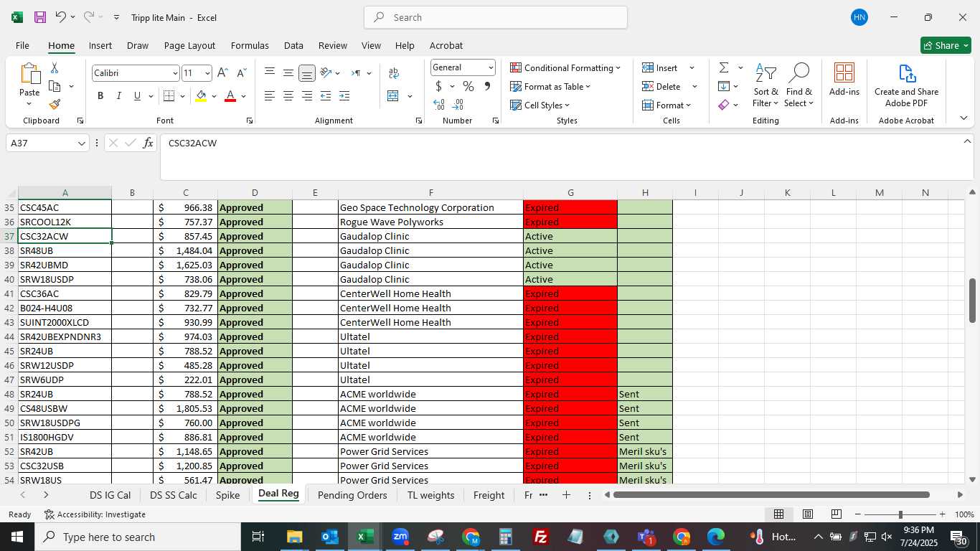Image resolution: width=980 pixels, height=551 pixels.
Task: Open the Add-ins button
Action: [x=844, y=80]
